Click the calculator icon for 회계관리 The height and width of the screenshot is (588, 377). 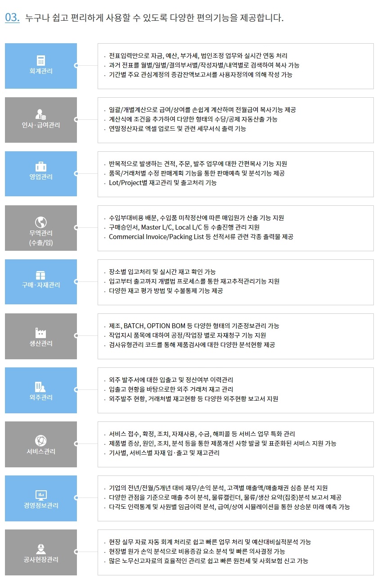coord(41,60)
